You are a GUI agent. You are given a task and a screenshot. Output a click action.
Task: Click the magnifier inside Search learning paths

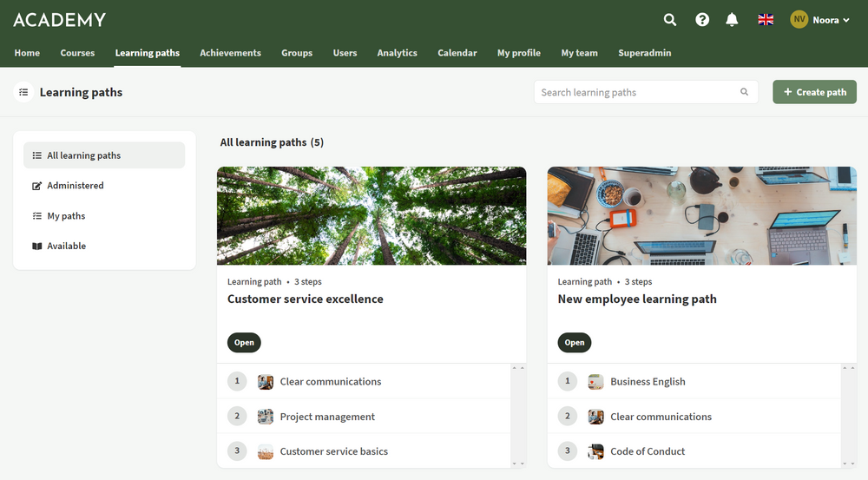coord(744,92)
